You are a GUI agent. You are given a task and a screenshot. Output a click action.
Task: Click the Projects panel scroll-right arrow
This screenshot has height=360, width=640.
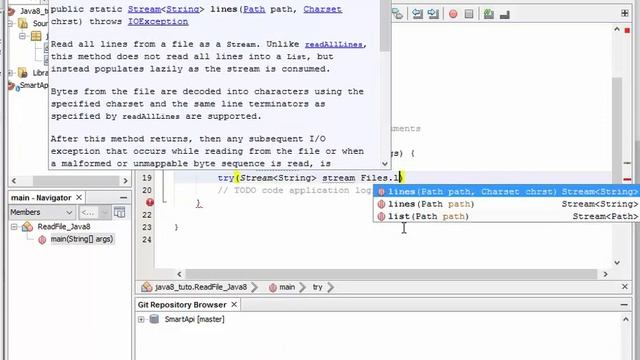(x=125, y=180)
